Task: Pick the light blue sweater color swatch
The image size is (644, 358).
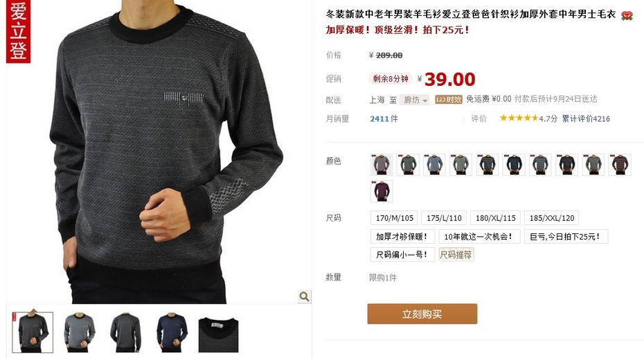Action: pyautogui.click(x=434, y=165)
